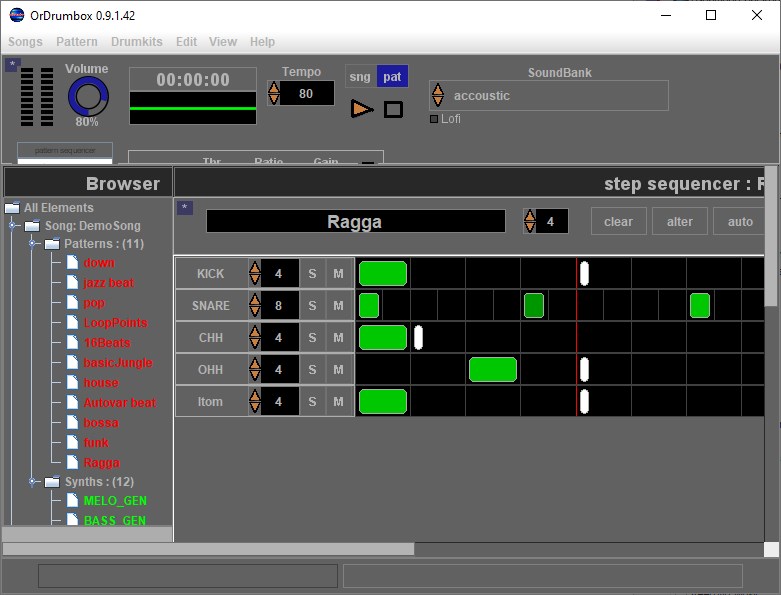Click the Song: DemoSong folder icon
This screenshot has width=781, height=595.
click(x=32, y=226)
